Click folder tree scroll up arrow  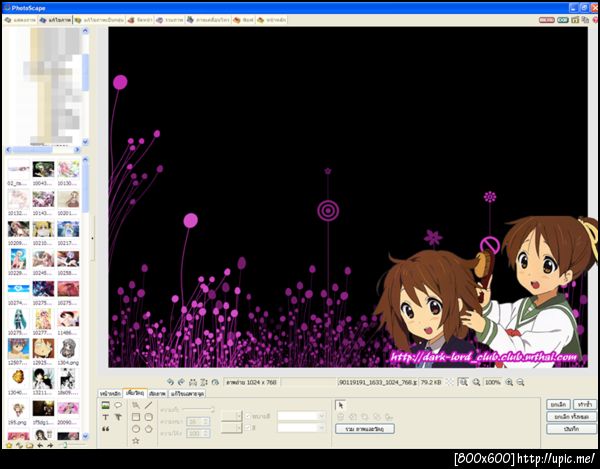pos(85,31)
